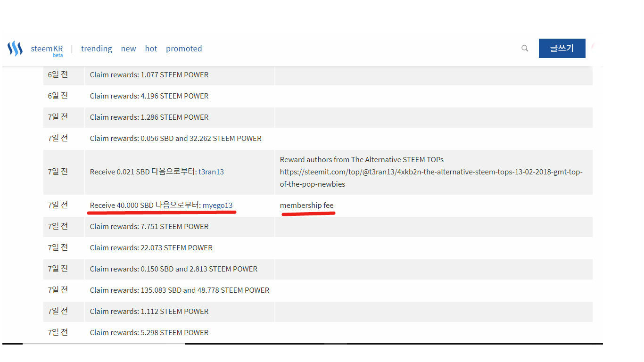
Task: Click the underlined "membership fee" memo
Action: (307, 205)
